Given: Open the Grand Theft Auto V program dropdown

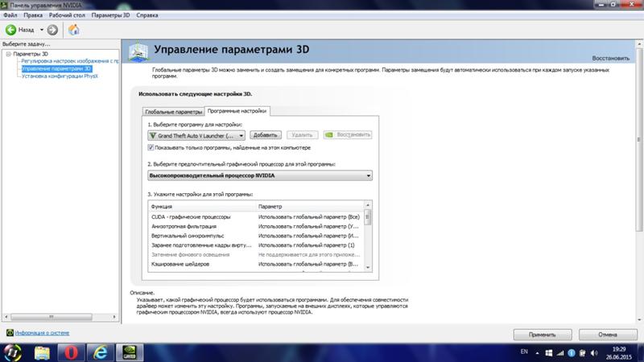Looking at the screenshot, I should click(x=196, y=135).
